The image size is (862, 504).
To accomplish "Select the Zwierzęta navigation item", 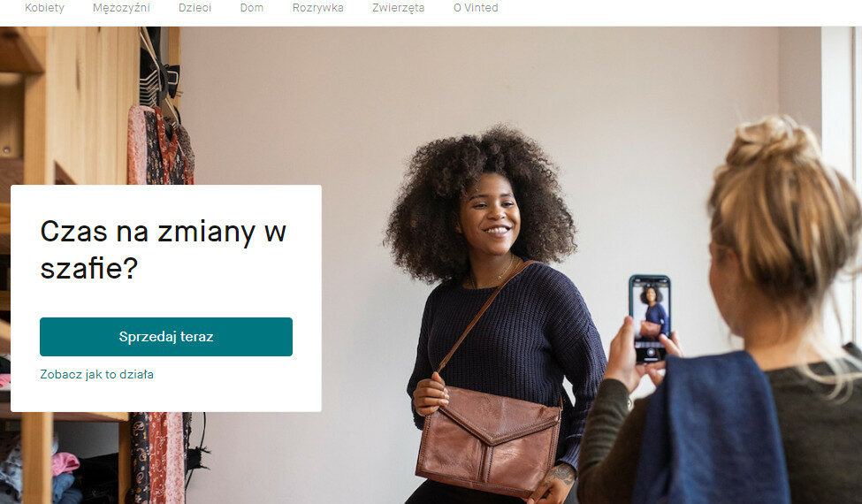I will pyautogui.click(x=398, y=8).
